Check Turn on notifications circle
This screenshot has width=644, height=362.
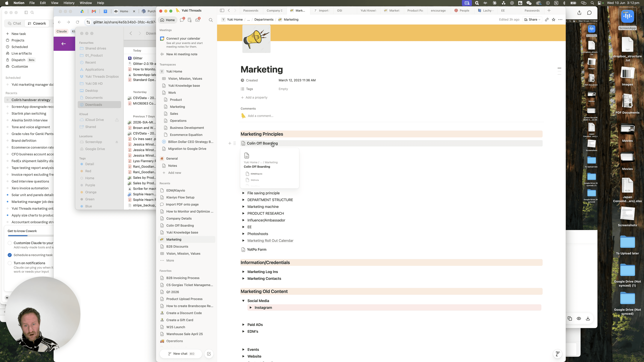tap(10, 263)
